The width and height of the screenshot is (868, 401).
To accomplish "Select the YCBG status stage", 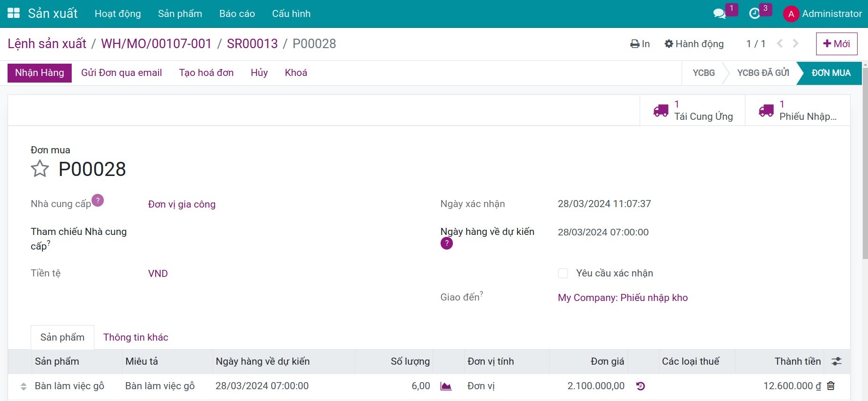I will tap(704, 73).
